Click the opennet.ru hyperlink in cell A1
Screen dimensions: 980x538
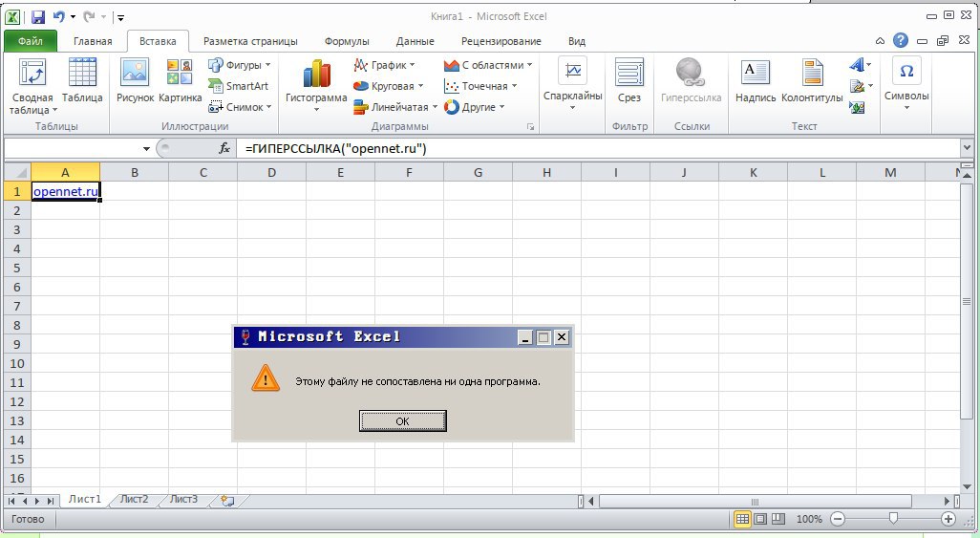[66, 191]
